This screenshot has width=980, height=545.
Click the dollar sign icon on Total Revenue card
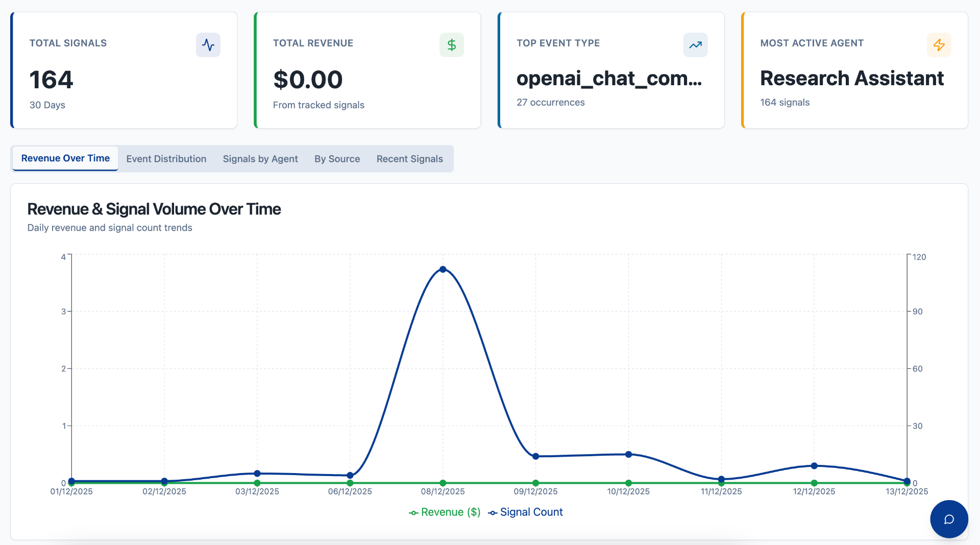452,45
